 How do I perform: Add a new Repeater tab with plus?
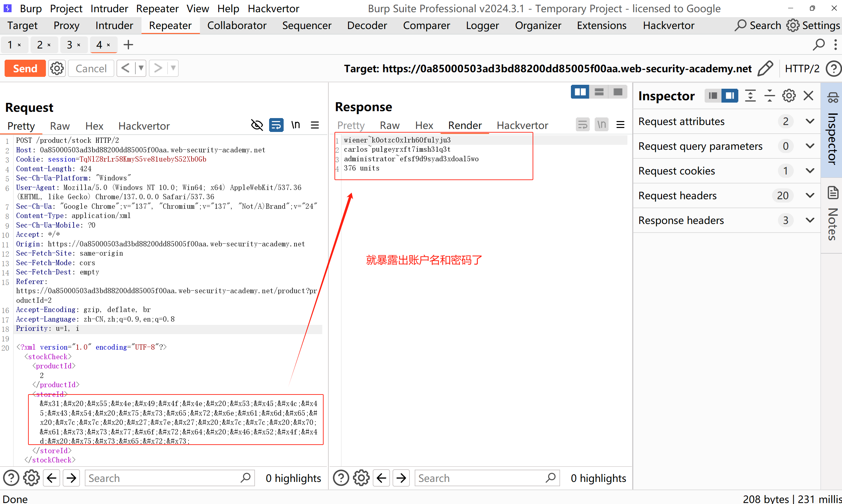(128, 45)
